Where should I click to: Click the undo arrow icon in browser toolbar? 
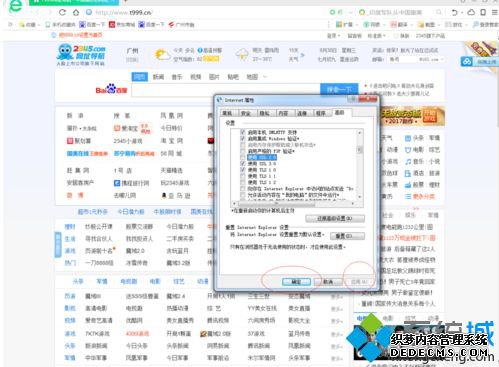click(x=454, y=13)
